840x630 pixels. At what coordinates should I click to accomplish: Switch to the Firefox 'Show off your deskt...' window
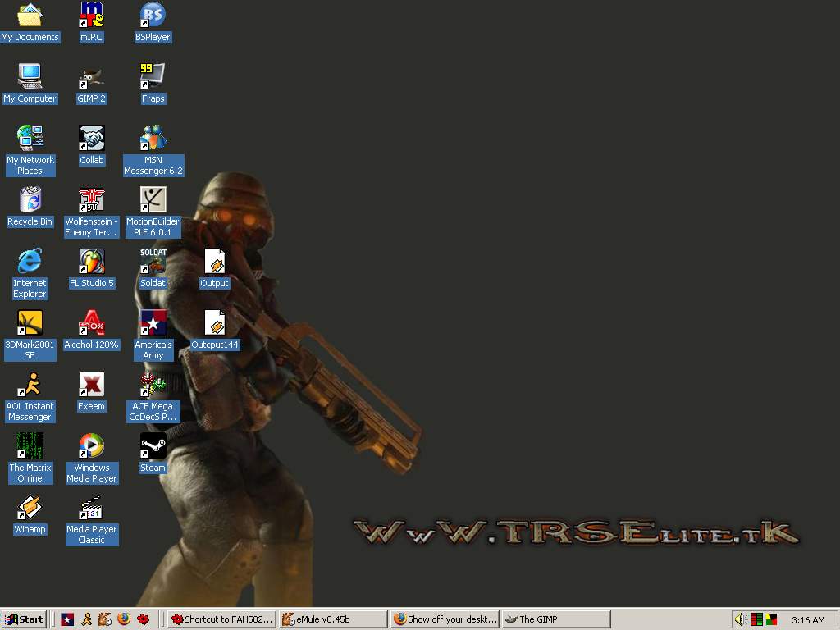[x=445, y=619]
